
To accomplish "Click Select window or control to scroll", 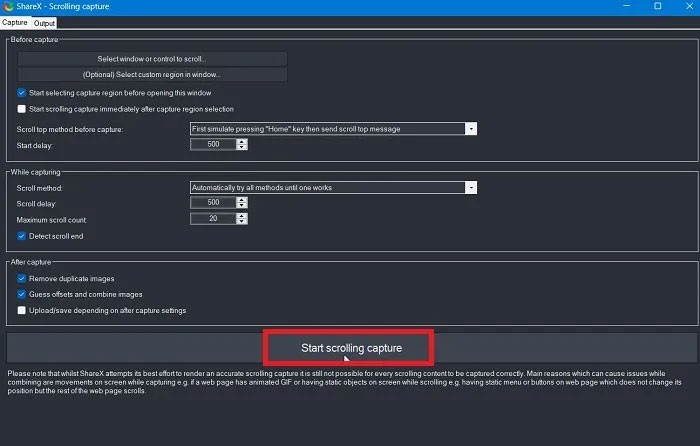I will coord(152,59).
